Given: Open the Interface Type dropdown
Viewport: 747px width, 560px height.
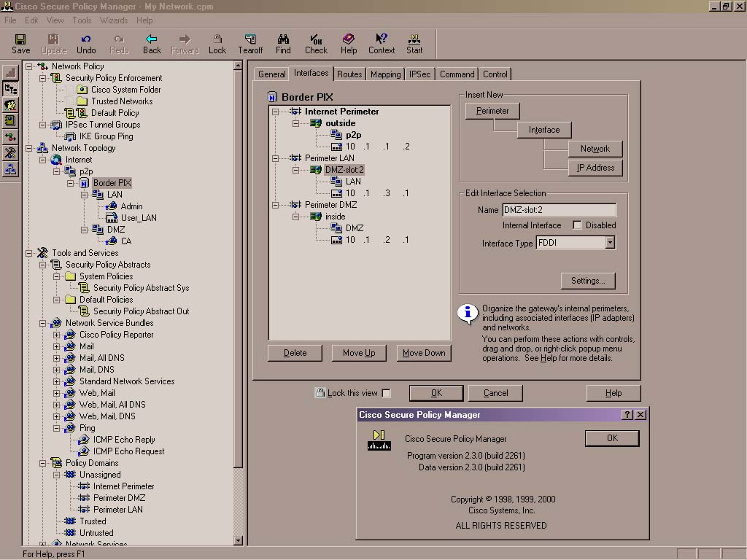Looking at the screenshot, I should (610, 243).
